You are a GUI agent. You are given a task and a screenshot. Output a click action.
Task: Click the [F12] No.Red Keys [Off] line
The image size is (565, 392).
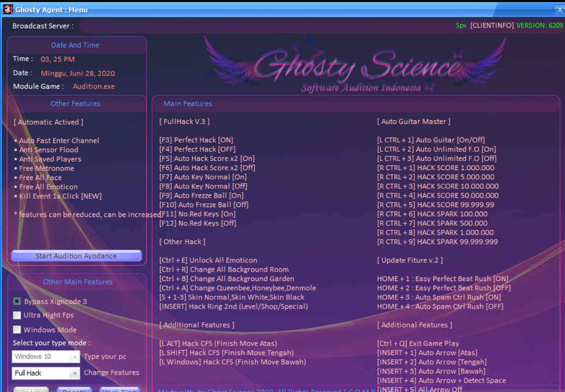click(198, 223)
